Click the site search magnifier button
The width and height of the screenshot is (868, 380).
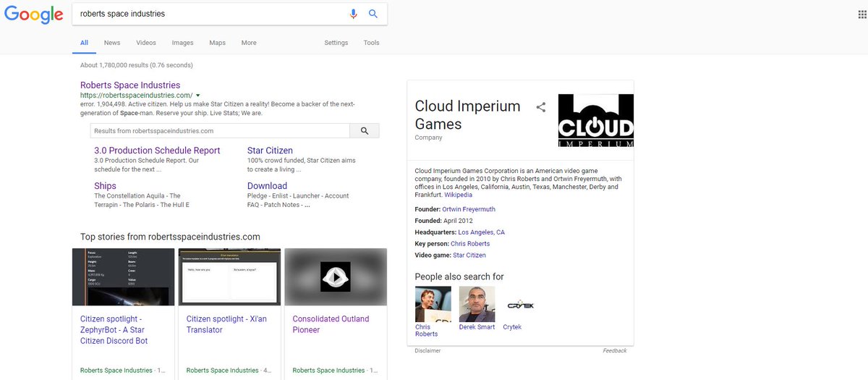coord(365,131)
